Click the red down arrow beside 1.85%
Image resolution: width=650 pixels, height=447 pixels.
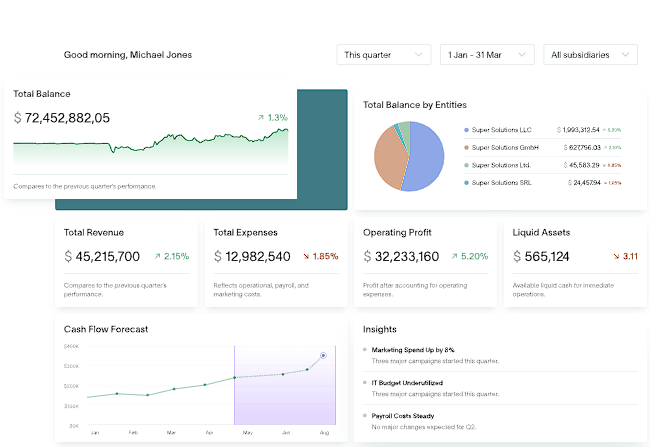(x=306, y=256)
